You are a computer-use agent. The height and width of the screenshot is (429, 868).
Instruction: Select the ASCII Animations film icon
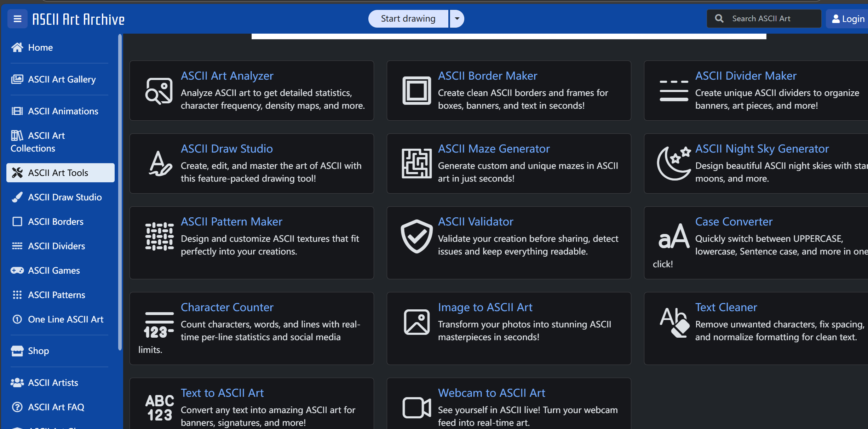tap(17, 111)
